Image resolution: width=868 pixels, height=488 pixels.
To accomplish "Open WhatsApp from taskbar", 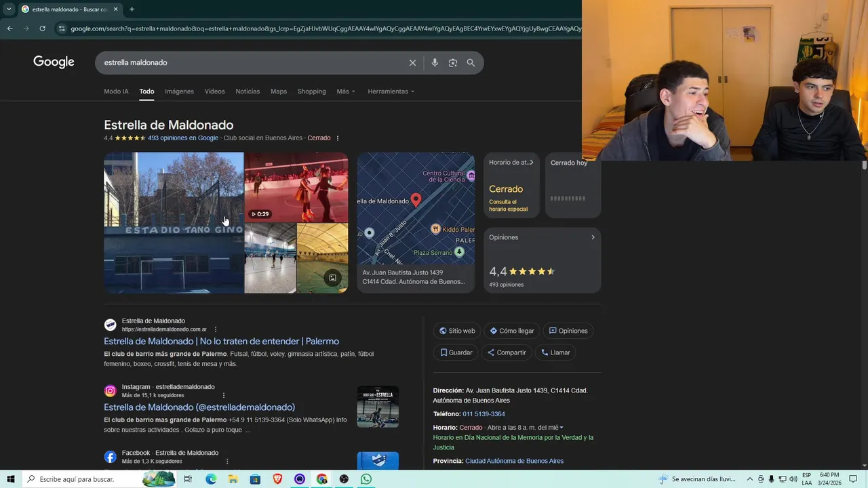I will tap(366, 479).
